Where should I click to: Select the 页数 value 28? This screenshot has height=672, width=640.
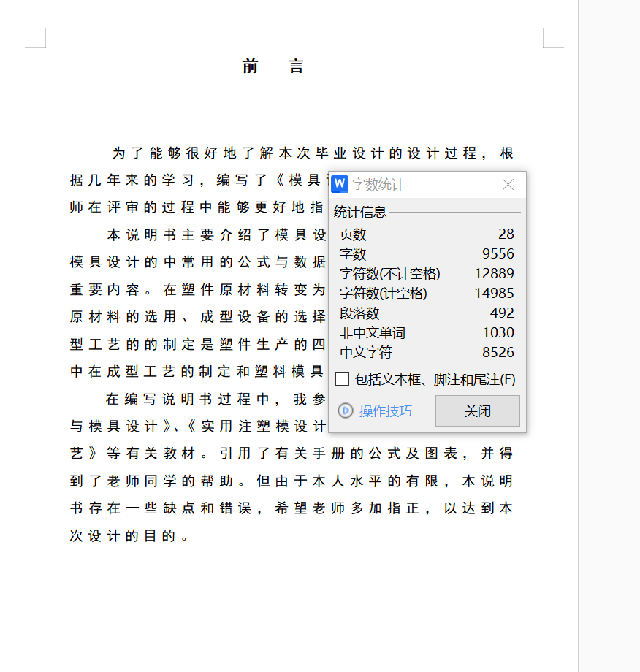506,234
